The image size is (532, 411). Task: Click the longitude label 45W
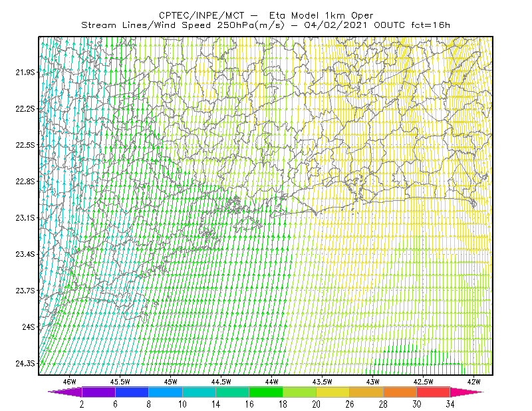point(171,382)
